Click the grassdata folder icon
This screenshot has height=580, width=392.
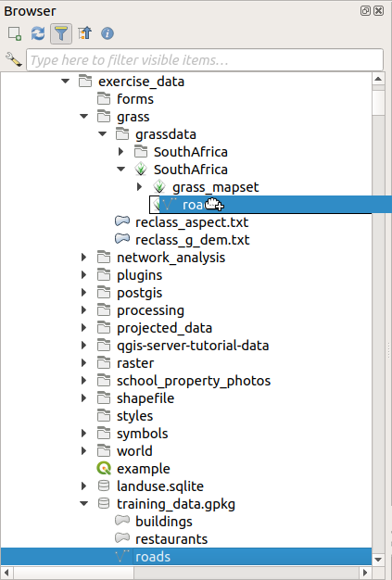(122, 134)
